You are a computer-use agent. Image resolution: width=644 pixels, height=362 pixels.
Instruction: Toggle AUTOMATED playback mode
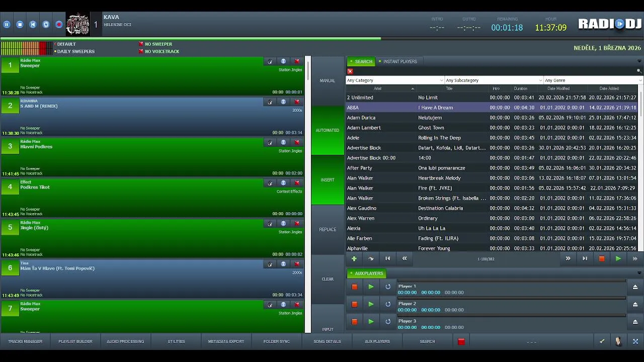(328, 130)
